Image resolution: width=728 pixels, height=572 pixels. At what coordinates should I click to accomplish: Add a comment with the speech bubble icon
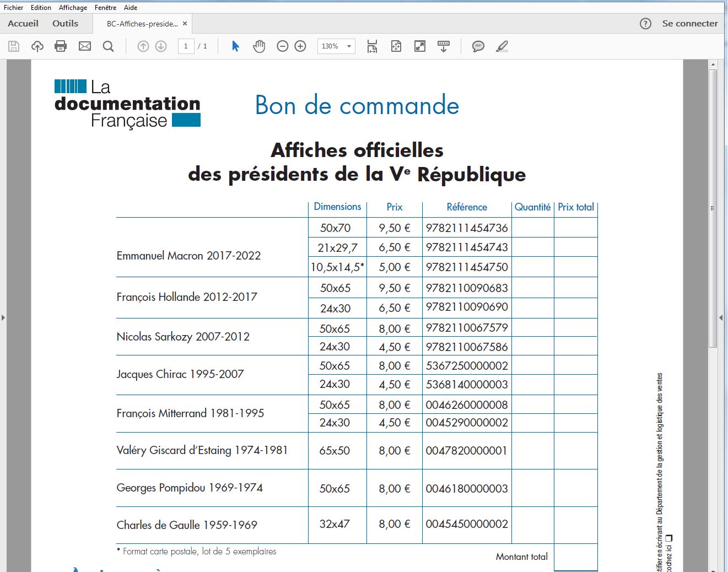click(x=478, y=46)
